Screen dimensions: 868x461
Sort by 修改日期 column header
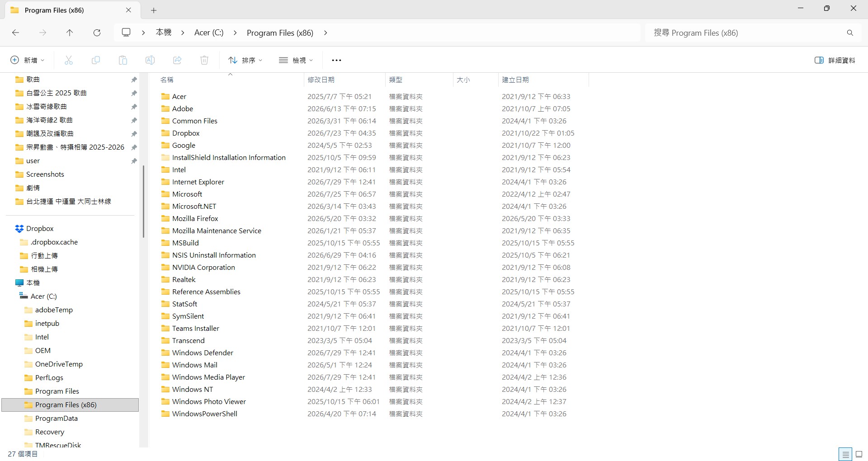(x=344, y=80)
